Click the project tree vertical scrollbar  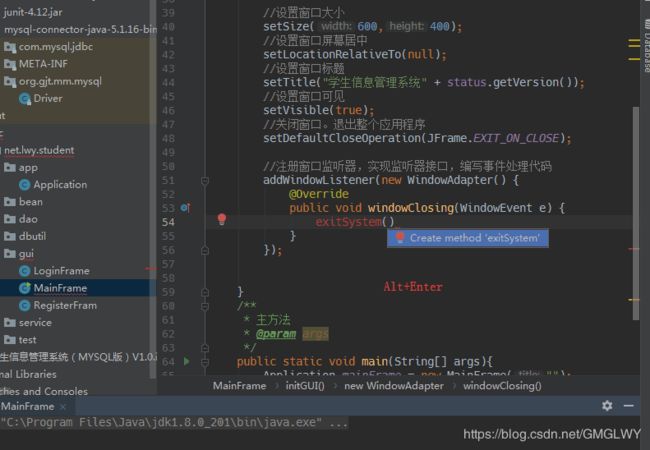tap(153, 189)
